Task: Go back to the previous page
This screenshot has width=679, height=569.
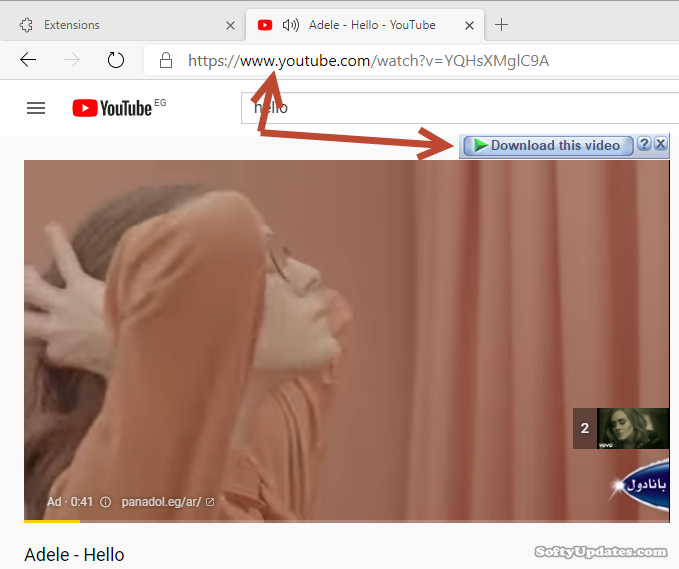Action: tap(28, 60)
